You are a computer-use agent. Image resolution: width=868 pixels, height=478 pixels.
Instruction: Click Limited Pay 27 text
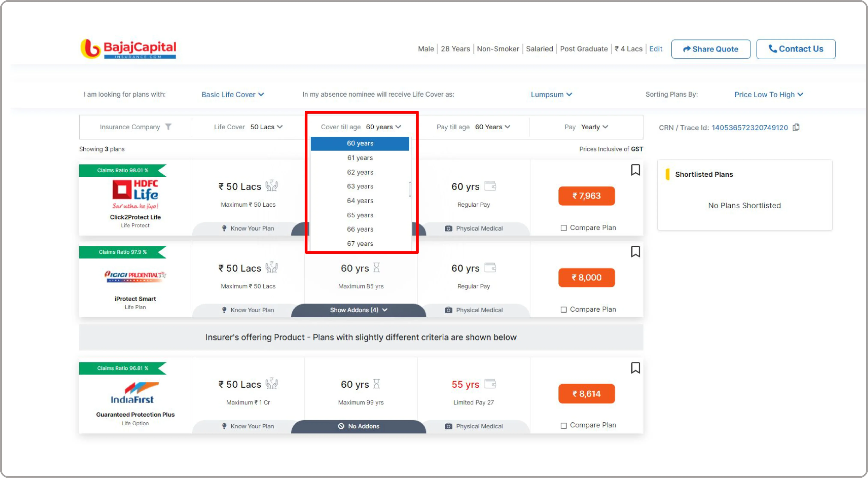click(473, 402)
